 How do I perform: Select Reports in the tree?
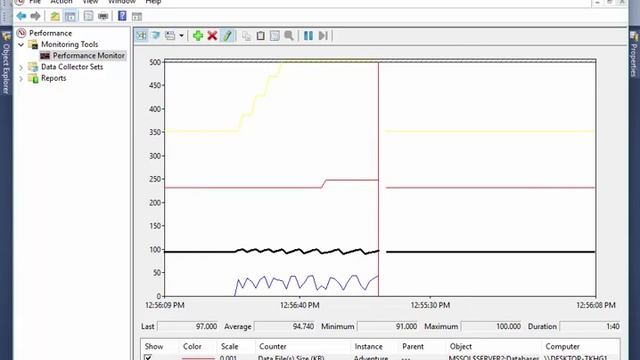click(x=53, y=78)
